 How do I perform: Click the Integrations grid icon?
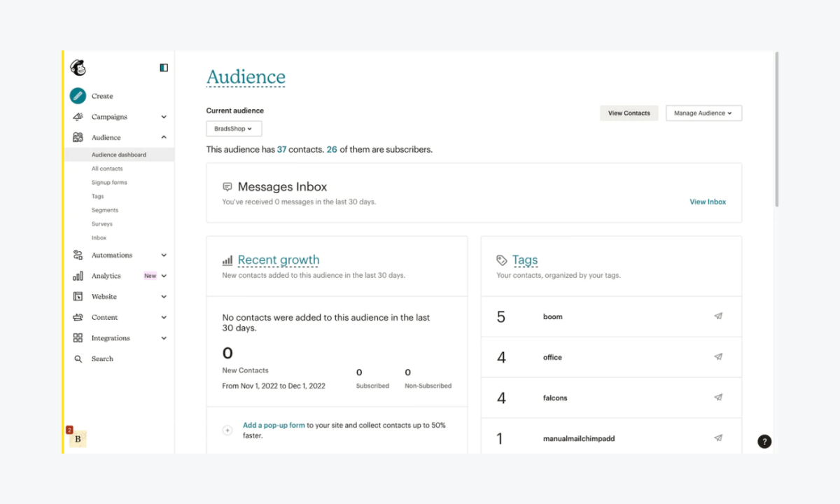pyautogui.click(x=78, y=338)
